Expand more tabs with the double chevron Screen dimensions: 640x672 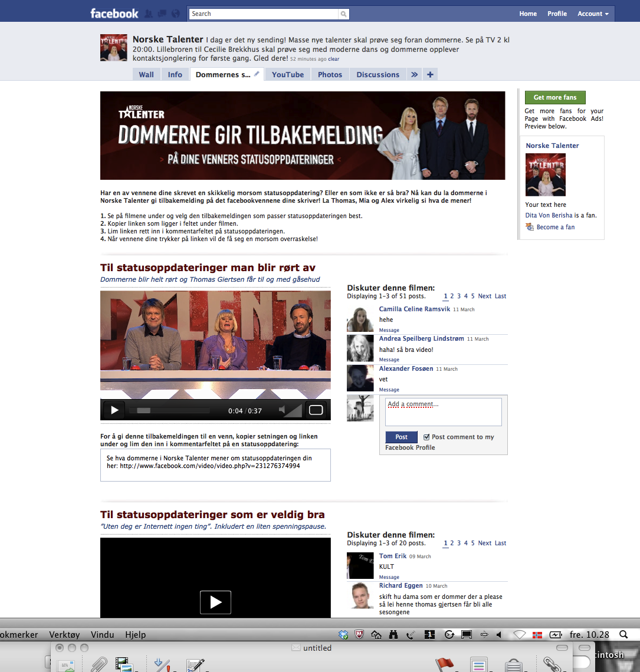click(x=414, y=75)
